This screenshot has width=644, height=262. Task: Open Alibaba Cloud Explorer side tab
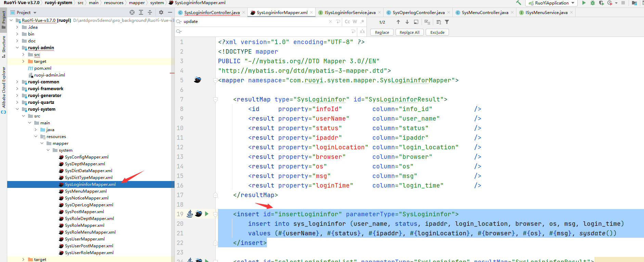click(3, 90)
